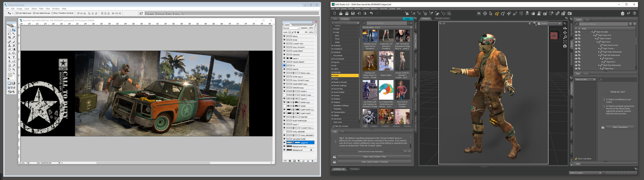Screen dimensions: 644x180
Task: Select the Zoom tool in Photoshop toolbox
Action: pos(14,69)
